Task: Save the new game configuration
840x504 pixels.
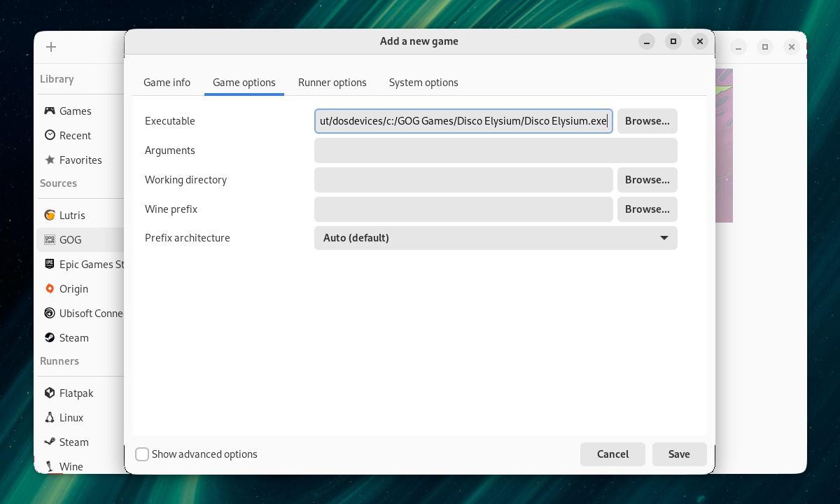Action: coord(678,454)
